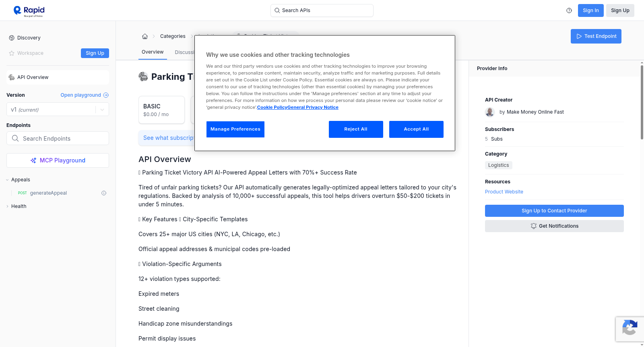Screen dimensions: 644x347
Task: Open the MCP Playground
Action: point(58,160)
